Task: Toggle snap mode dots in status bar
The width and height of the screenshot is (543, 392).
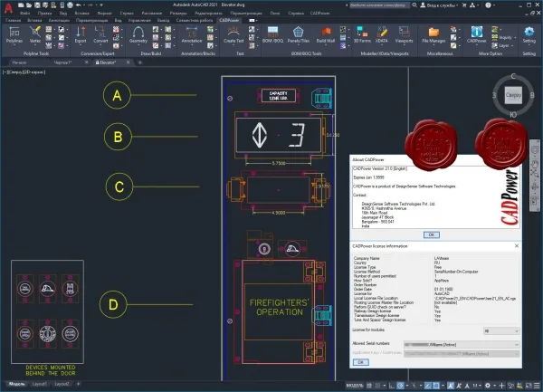Action: click(377, 385)
